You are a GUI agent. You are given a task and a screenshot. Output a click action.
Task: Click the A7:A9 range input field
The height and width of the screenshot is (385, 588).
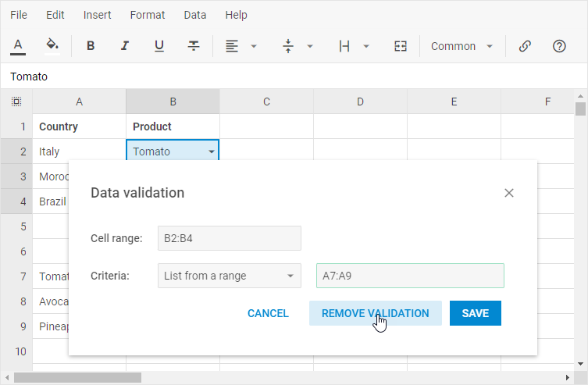click(x=410, y=276)
